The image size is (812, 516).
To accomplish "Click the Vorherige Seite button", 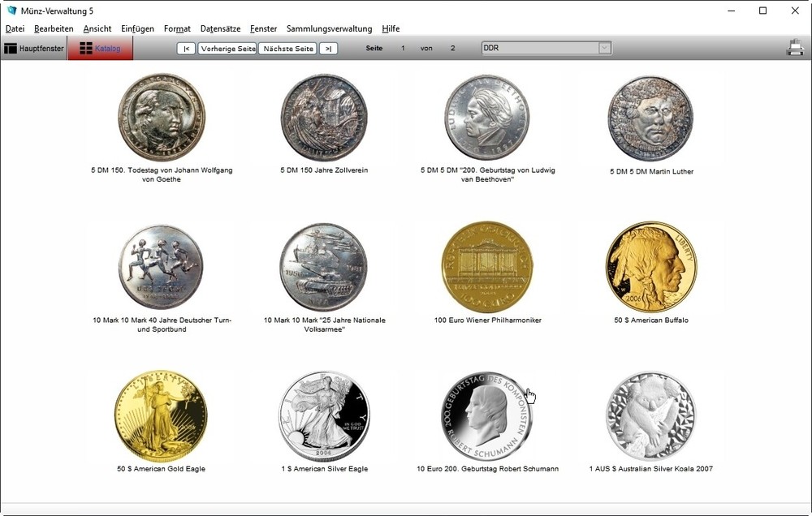I will 229,48.
